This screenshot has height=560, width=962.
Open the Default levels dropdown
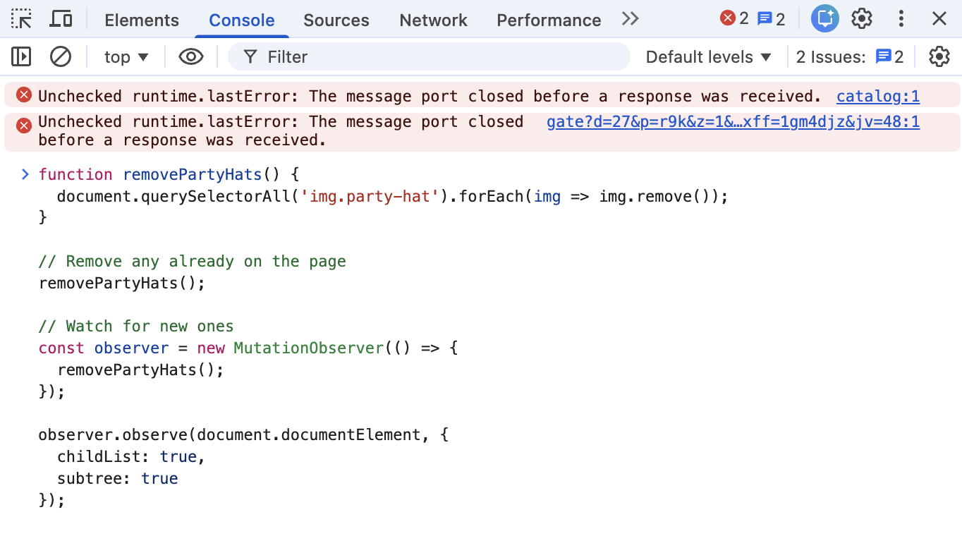point(709,57)
